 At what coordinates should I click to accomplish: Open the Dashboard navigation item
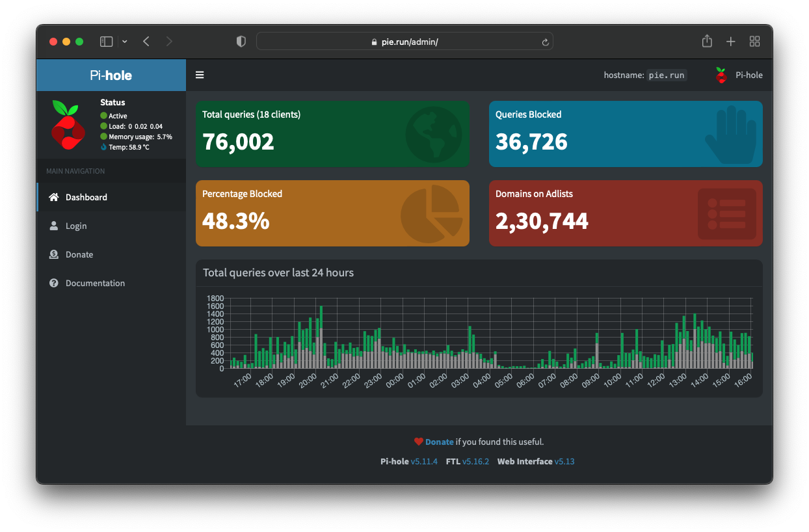(111, 197)
